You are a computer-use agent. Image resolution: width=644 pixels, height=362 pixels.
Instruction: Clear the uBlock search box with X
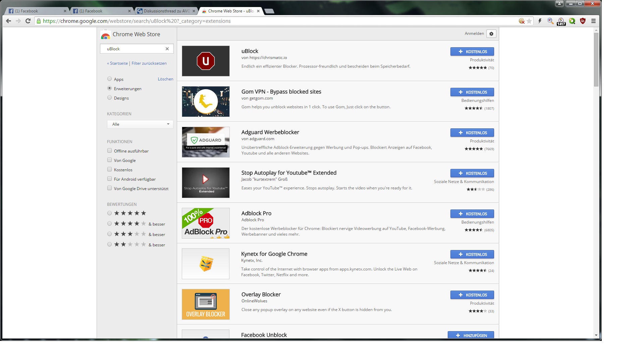[x=167, y=49]
